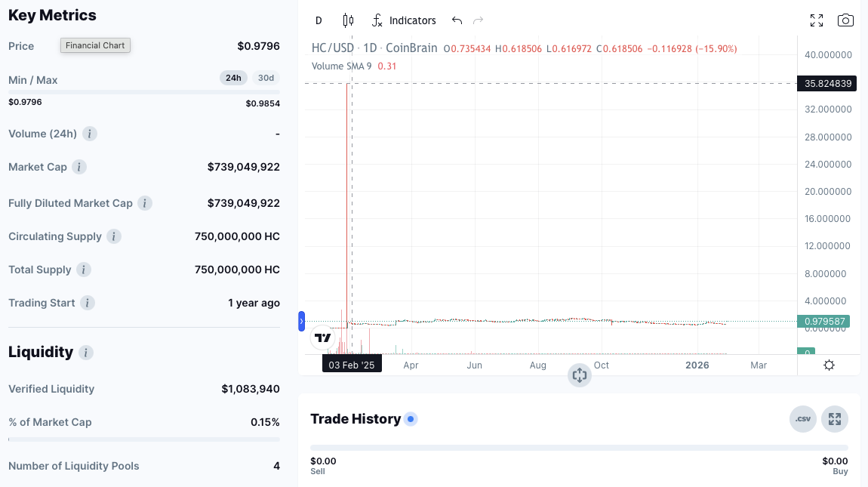Download trade history as CSV

[803, 419]
